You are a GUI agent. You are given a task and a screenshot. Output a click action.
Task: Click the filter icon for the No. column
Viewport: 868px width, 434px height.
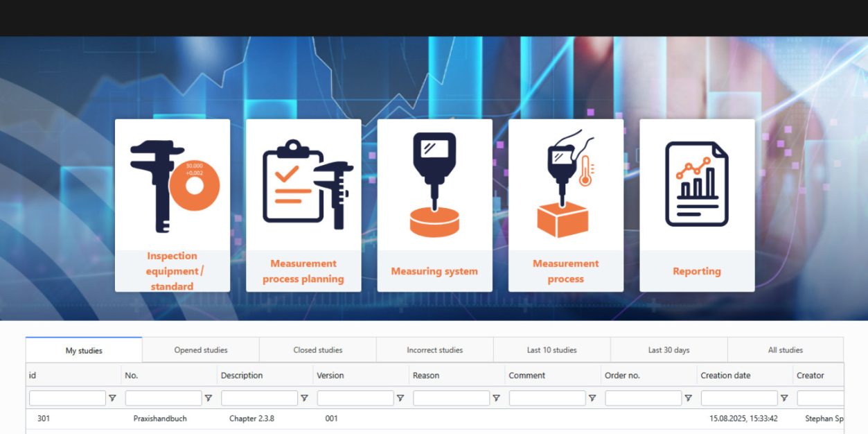[x=209, y=398]
